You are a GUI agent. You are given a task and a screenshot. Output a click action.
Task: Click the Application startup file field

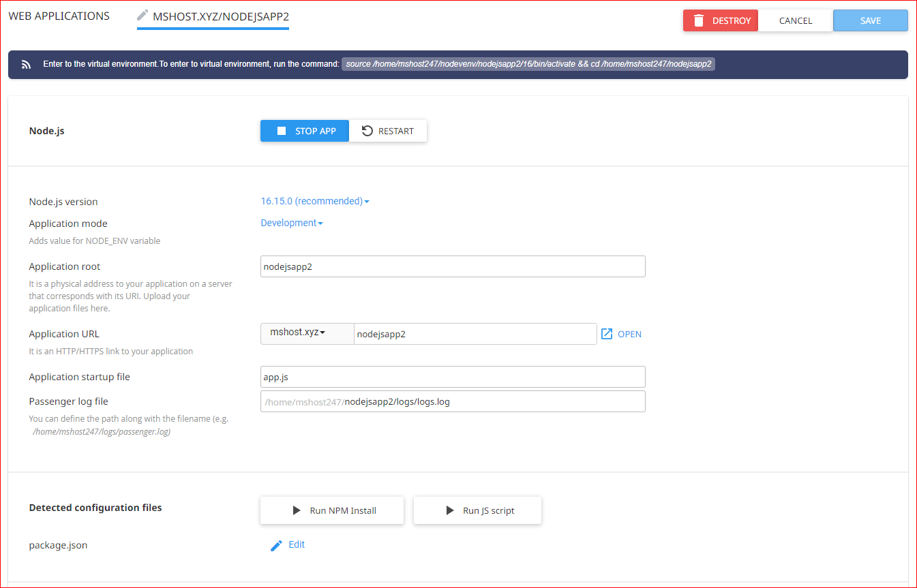pyautogui.click(x=453, y=377)
